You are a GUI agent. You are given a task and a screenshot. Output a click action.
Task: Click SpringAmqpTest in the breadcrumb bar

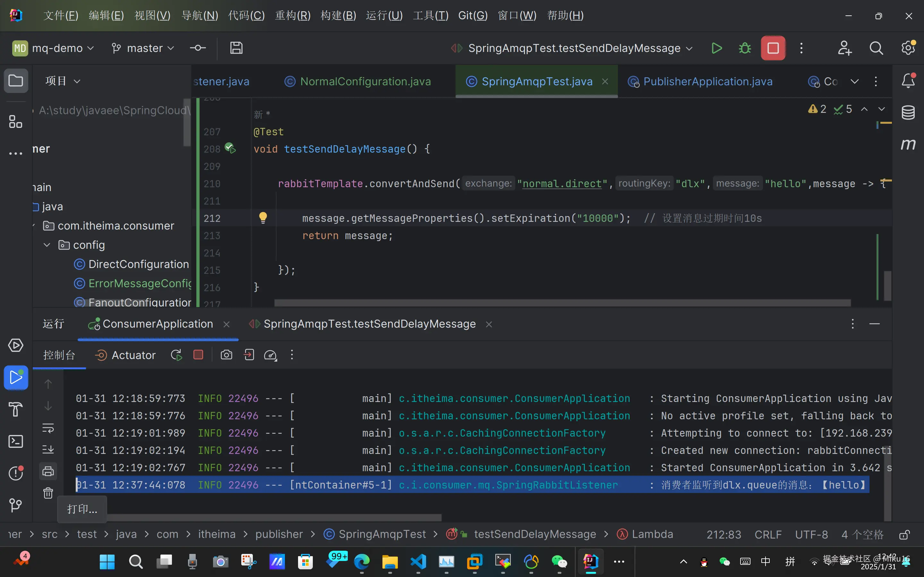point(381,534)
